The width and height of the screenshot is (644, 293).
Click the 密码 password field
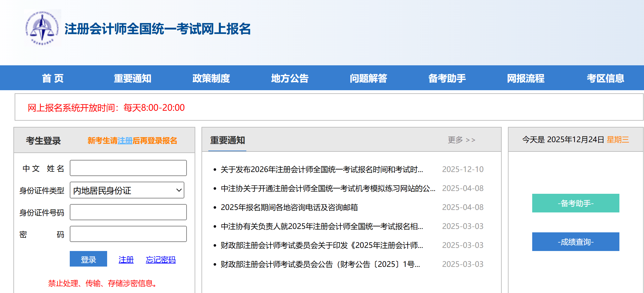pos(128,234)
